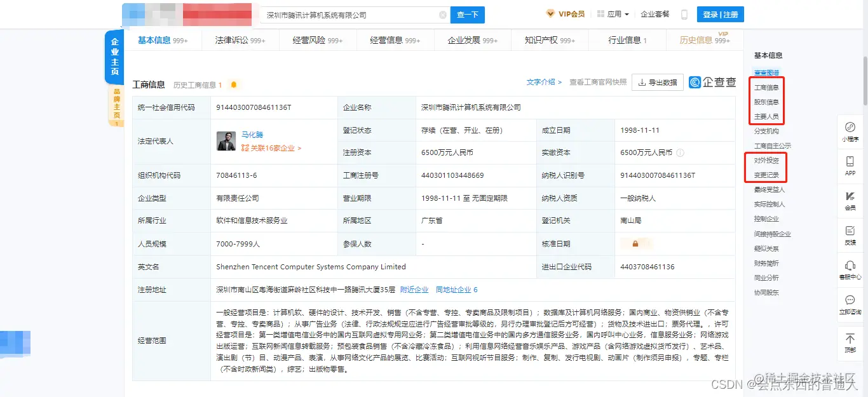Open APP download in floating bar
This screenshot has height=397, width=868.
pos(850,166)
